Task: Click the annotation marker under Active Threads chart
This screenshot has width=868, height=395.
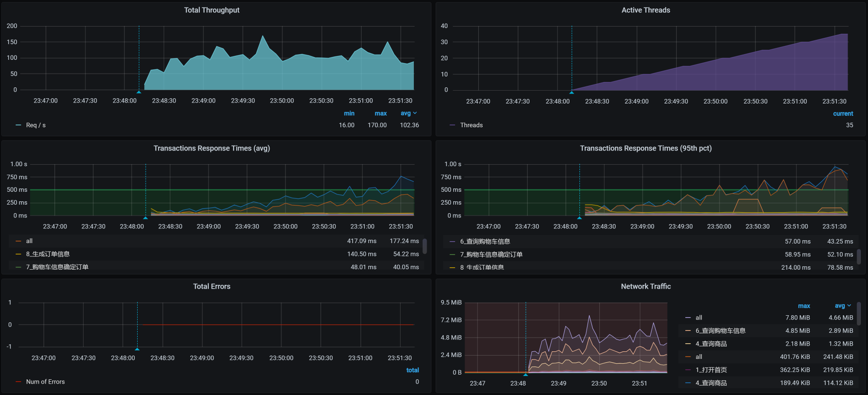Action: pos(571,92)
